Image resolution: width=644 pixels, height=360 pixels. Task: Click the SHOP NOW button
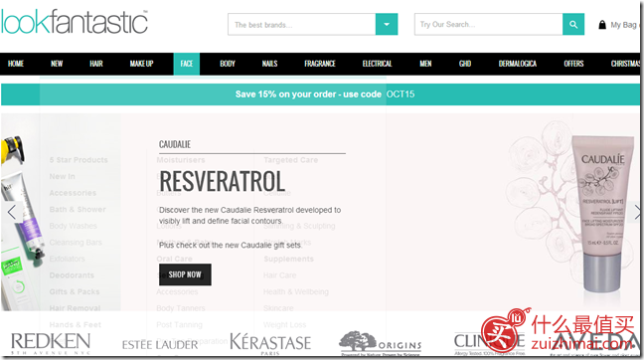[185, 274]
